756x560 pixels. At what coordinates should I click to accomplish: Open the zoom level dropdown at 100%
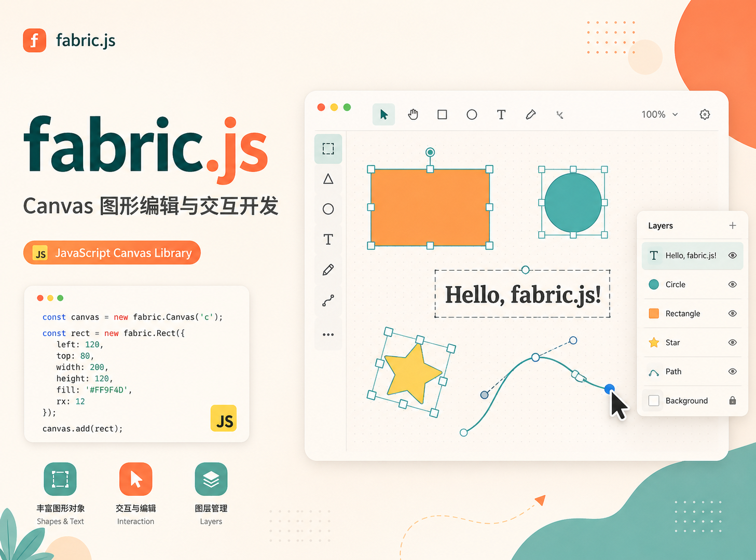659,115
